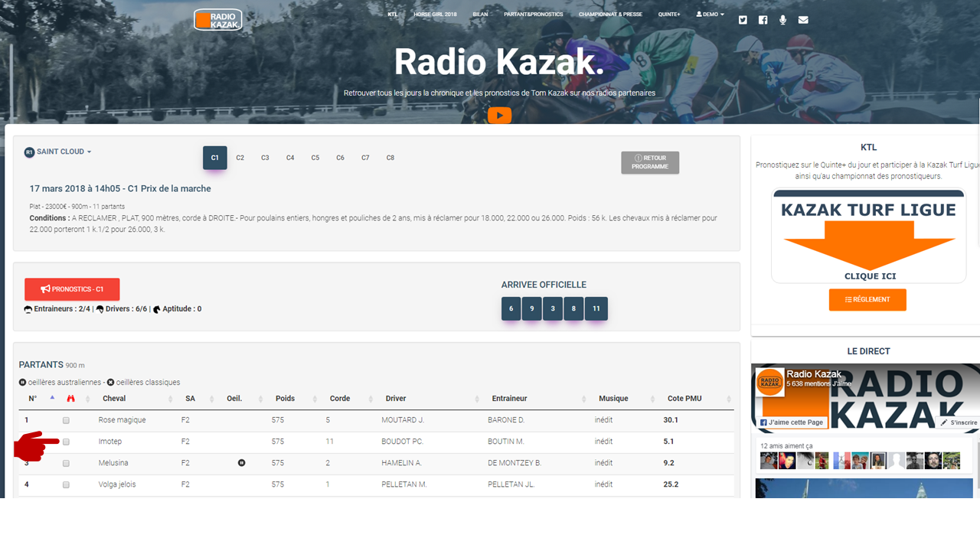Switch to race tab C5
Image resolution: width=980 pixels, height=551 pixels.
tap(315, 158)
